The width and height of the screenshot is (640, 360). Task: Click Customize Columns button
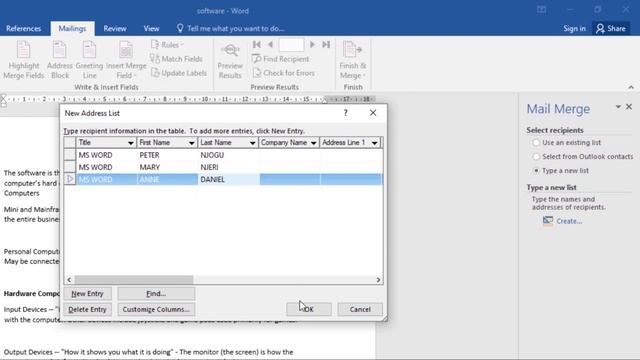point(156,309)
